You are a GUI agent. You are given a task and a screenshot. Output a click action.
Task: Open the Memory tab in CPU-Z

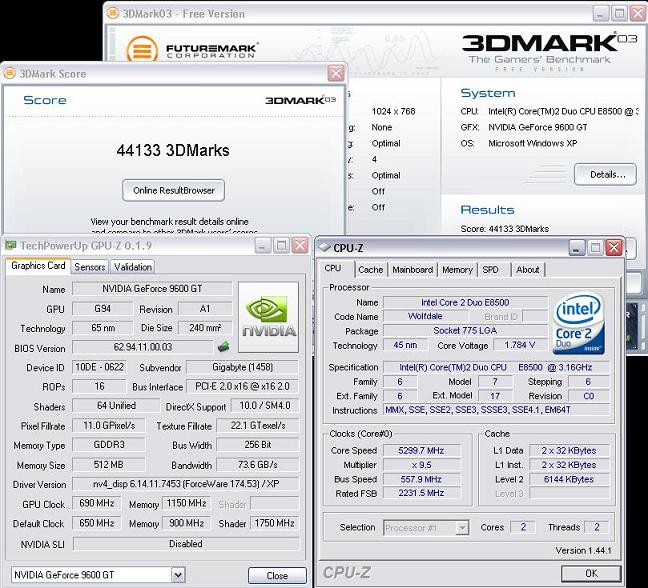[457, 269]
